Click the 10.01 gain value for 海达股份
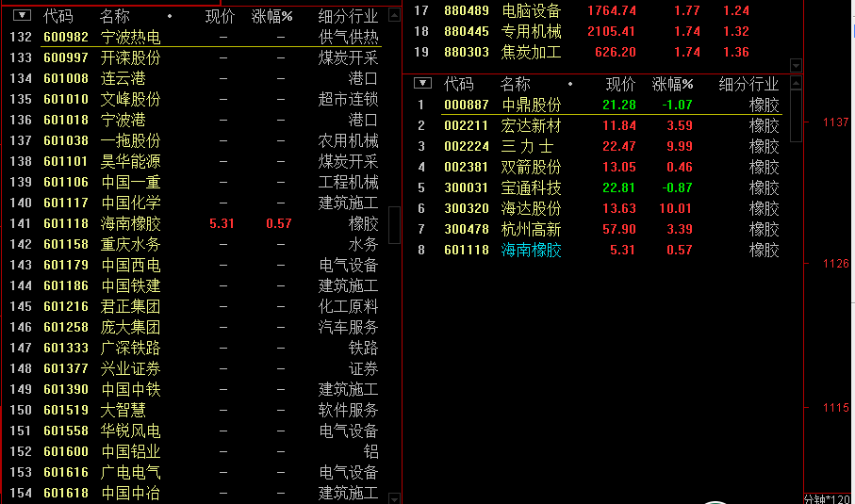The image size is (855, 504). coord(675,208)
